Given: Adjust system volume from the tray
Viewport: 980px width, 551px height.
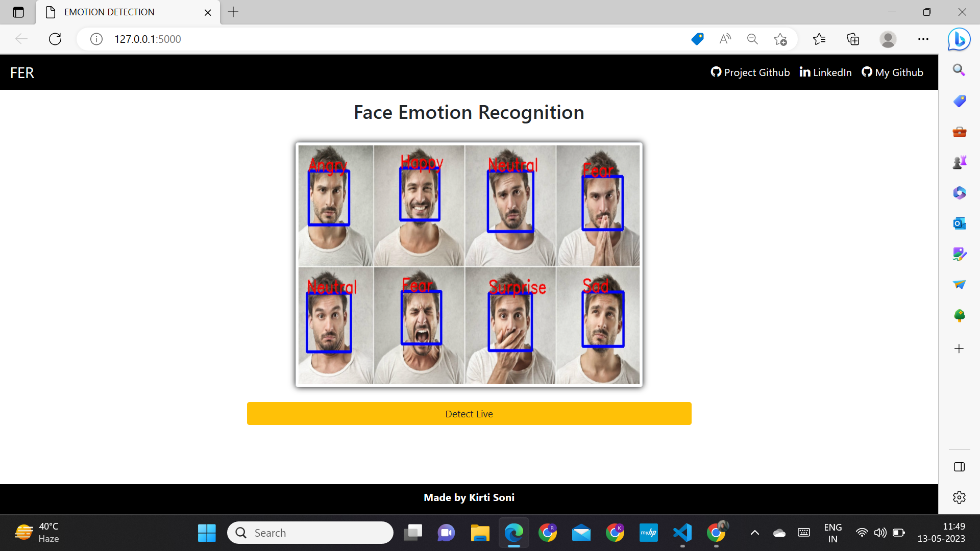Looking at the screenshot, I should tap(881, 532).
